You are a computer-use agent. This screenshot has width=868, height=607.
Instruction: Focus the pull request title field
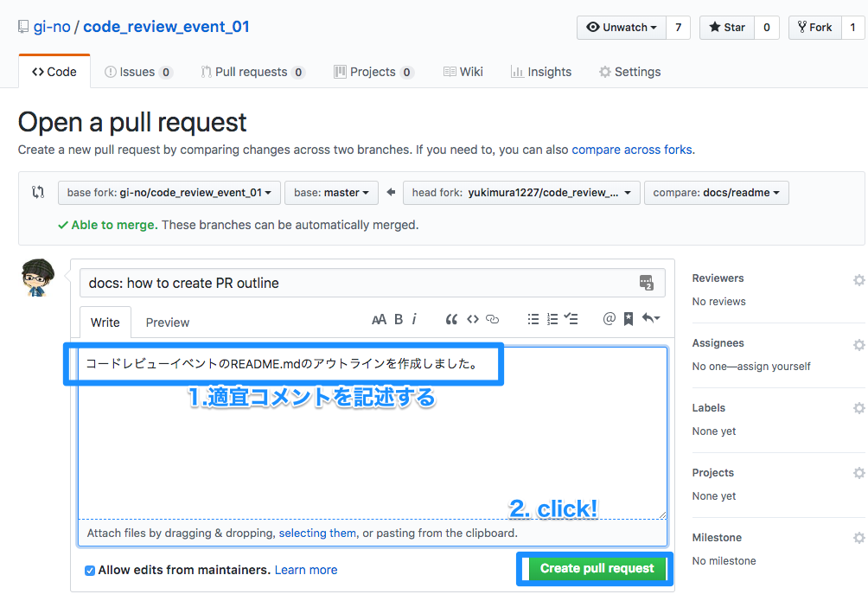click(x=372, y=283)
